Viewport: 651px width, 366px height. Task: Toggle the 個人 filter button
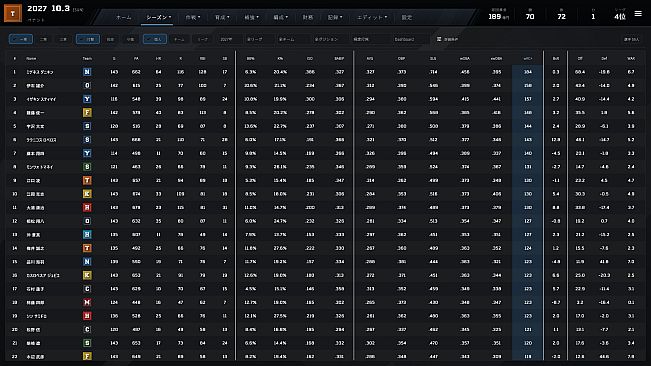tap(155, 39)
